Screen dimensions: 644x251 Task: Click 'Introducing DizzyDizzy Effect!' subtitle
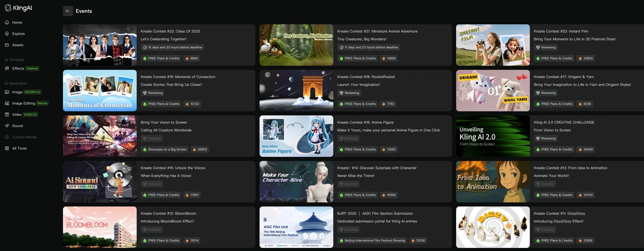[560, 221]
